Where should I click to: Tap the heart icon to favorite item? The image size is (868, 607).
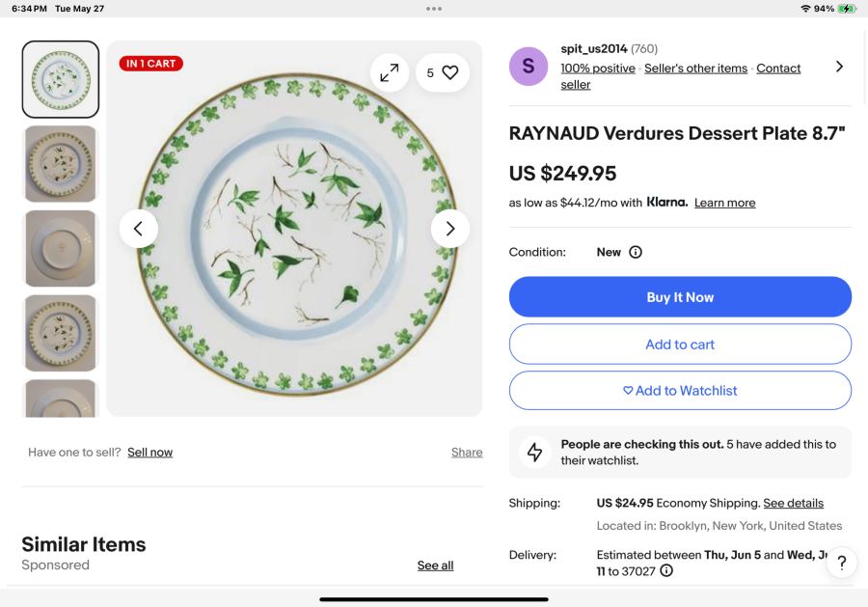point(449,72)
